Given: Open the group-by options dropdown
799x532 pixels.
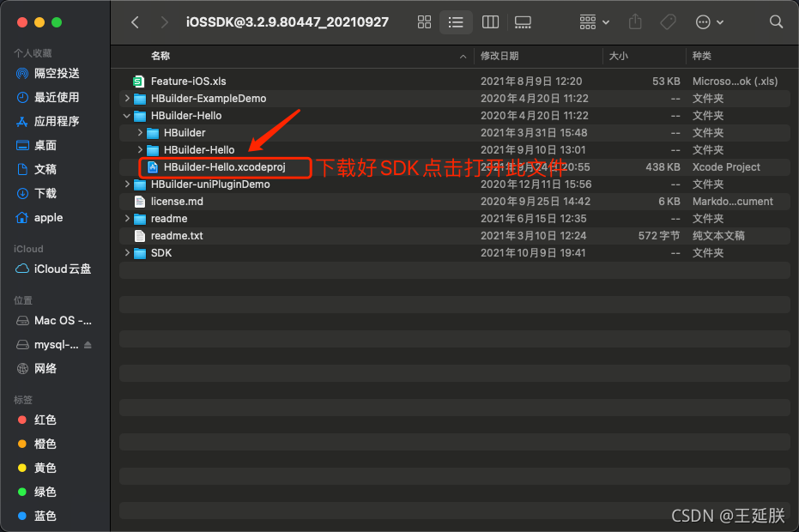Looking at the screenshot, I should click(594, 22).
